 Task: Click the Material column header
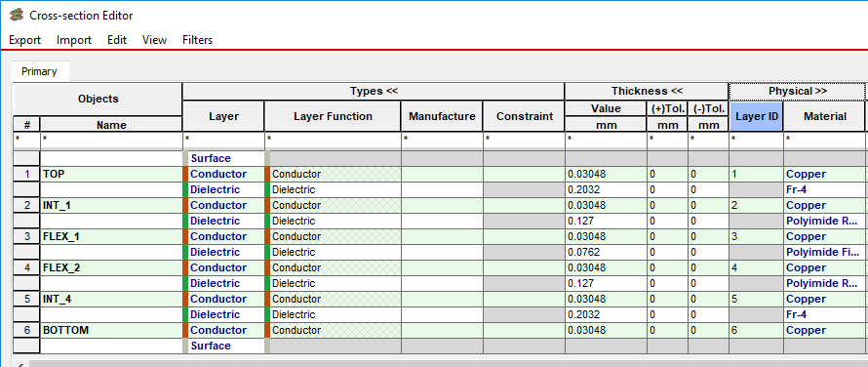coord(824,116)
